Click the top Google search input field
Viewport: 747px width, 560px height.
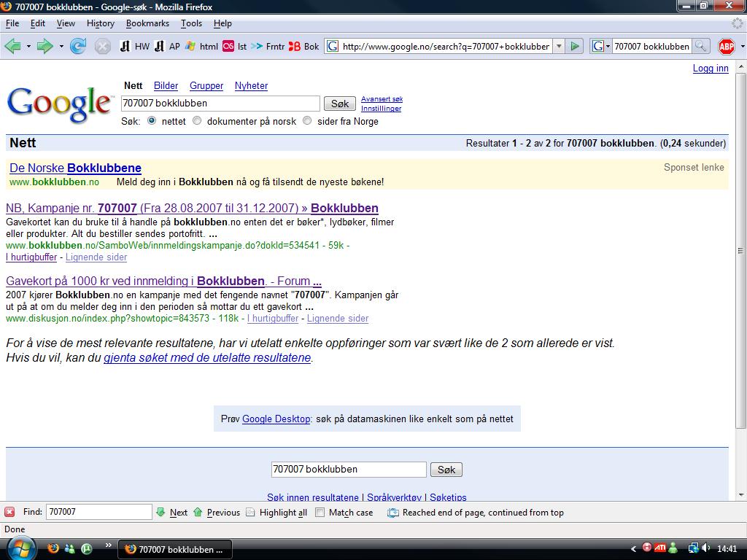[x=220, y=104]
